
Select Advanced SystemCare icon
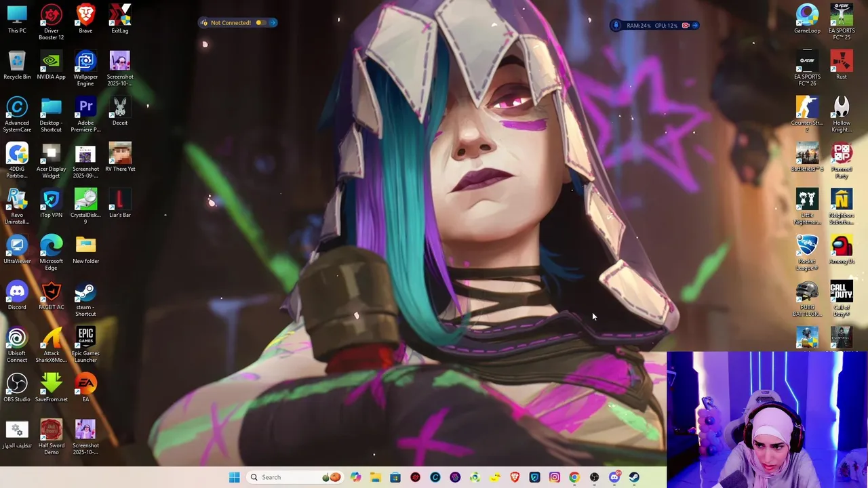17,114
